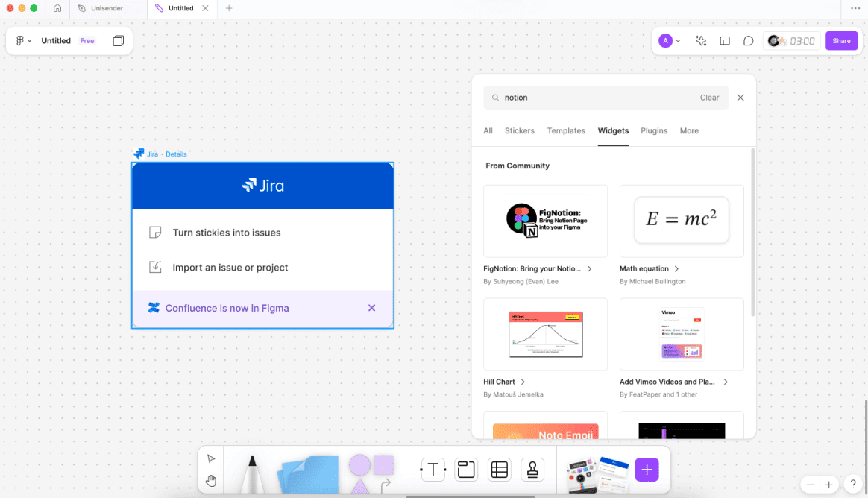Close the resources search panel

pyautogui.click(x=740, y=98)
